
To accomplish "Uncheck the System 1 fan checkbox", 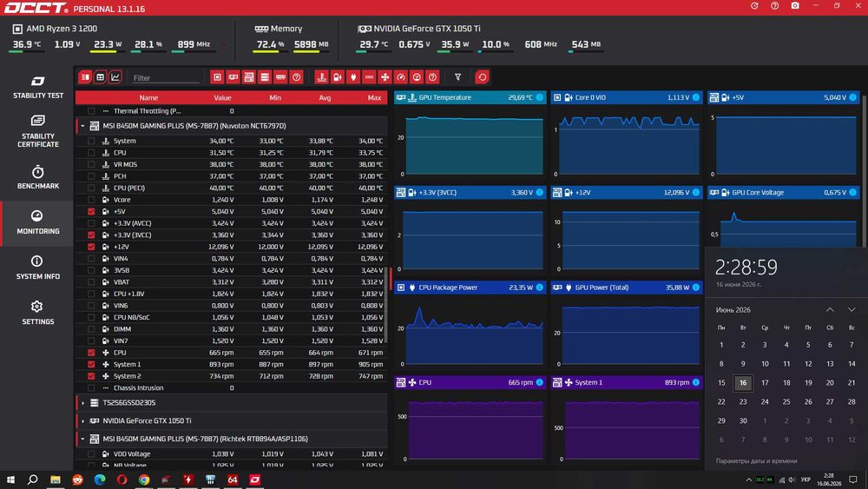I will coord(91,365).
